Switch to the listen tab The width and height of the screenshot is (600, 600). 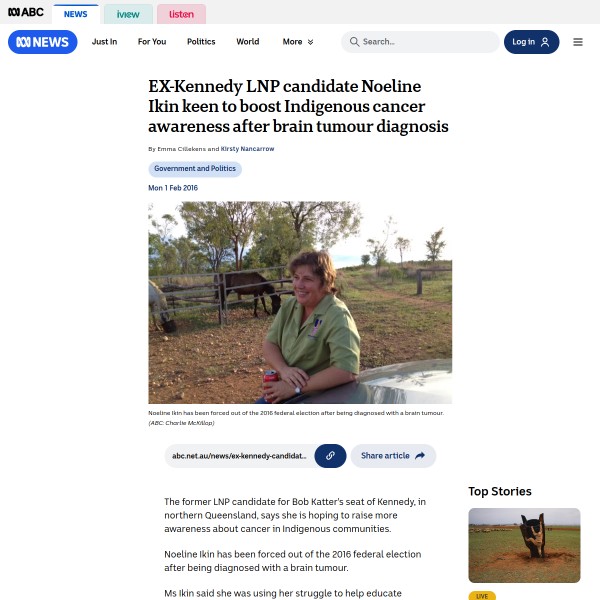coord(181,14)
